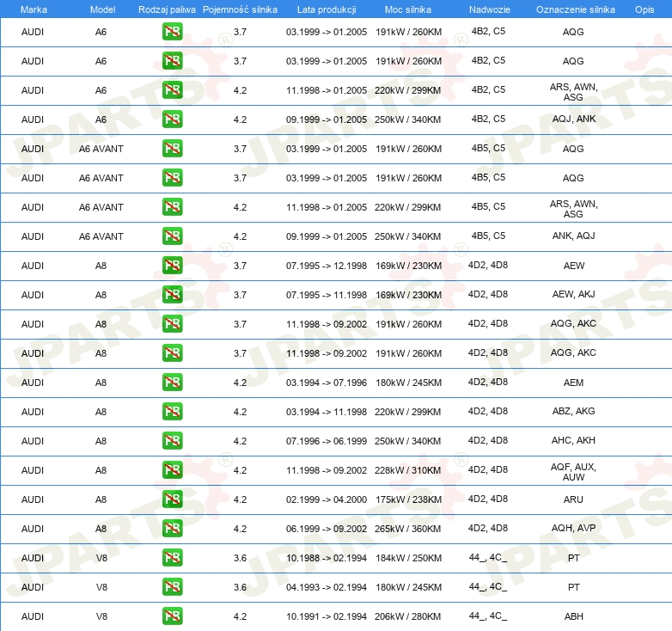Click the fuel icon in the A8 ABZ, AKG row

[x=172, y=411]
